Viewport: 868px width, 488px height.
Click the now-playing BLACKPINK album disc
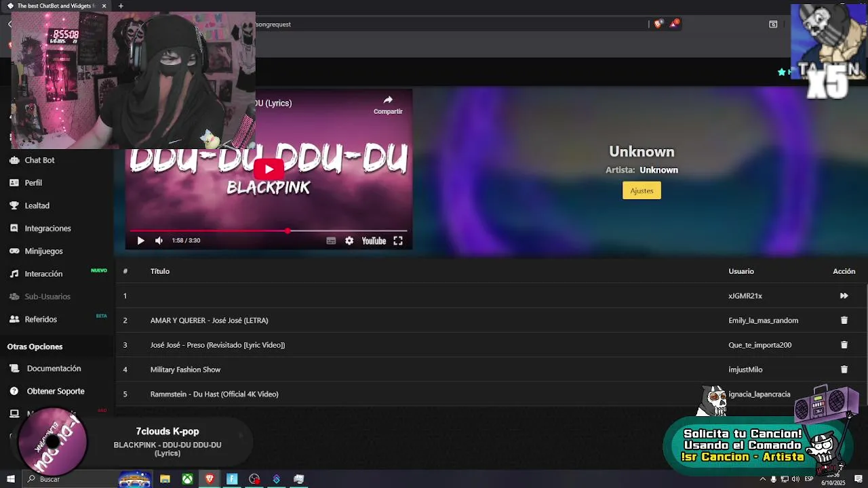tap(52, 441)
